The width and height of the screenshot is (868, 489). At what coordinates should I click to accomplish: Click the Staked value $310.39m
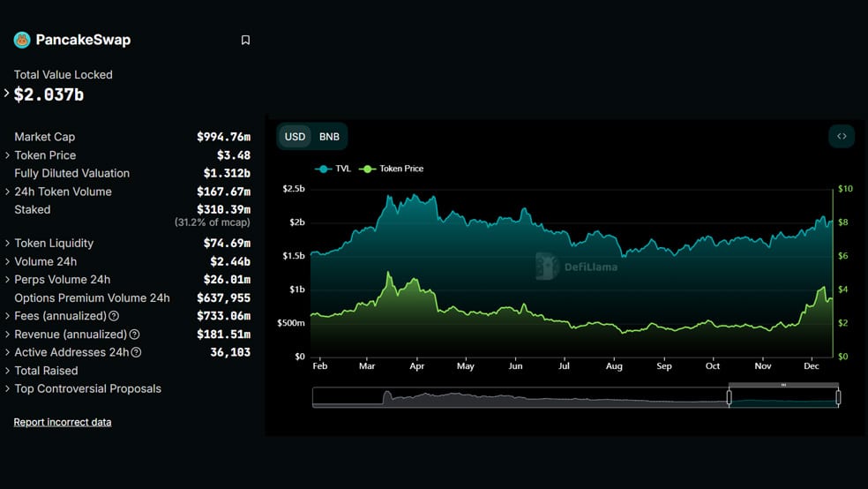coord(224,210)
